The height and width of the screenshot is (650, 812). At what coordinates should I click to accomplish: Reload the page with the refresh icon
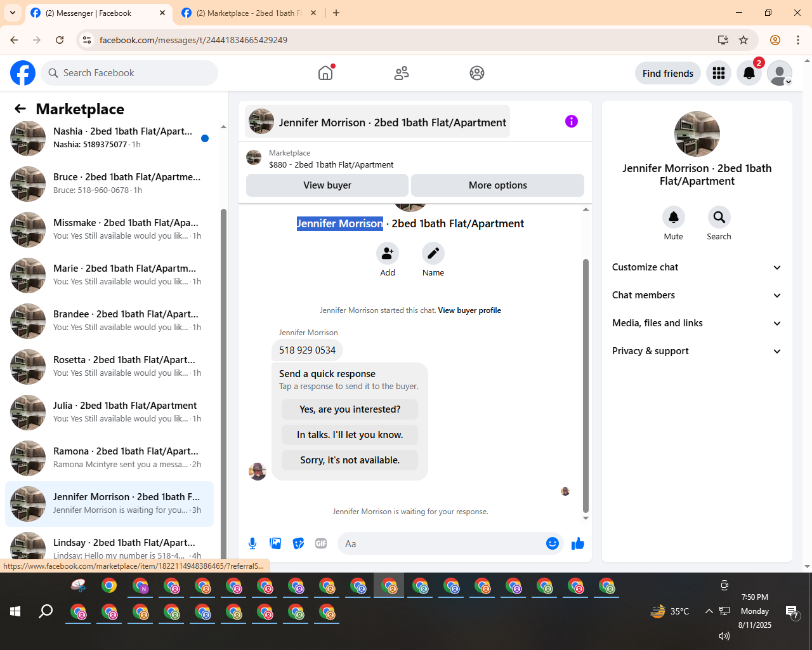(60, 40)
